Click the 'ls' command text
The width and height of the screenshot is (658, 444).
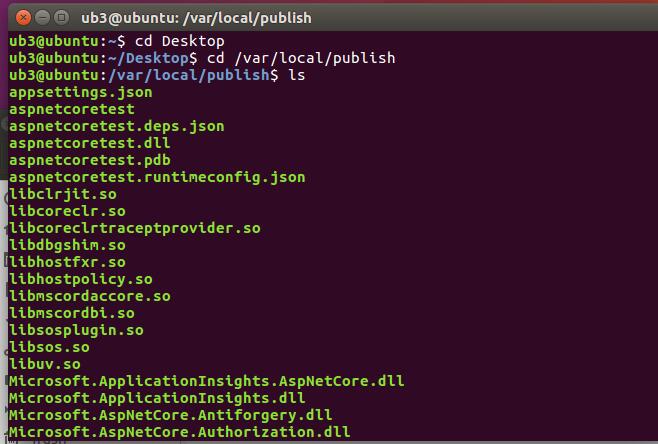[296, 75]
